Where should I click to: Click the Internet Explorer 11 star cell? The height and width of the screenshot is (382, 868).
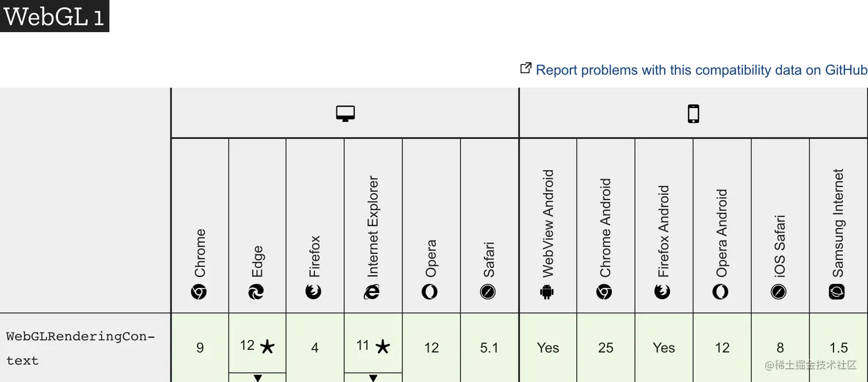[x=373, y=346]
